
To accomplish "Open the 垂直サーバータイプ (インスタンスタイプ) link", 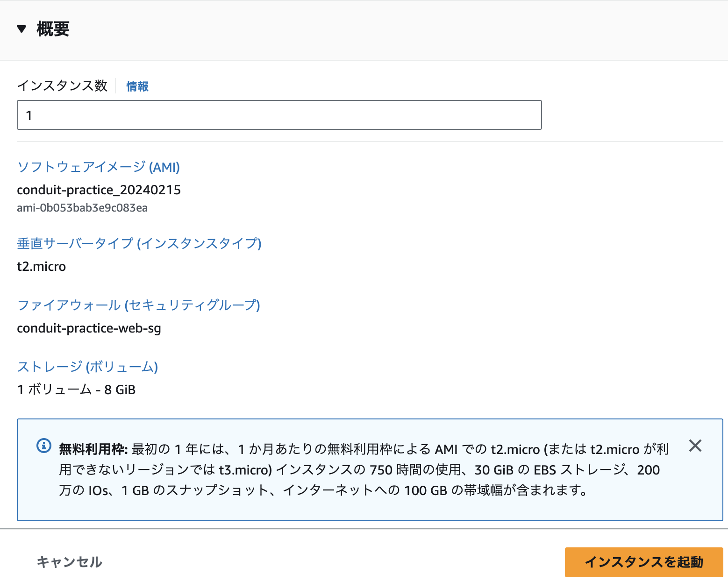I will click(x=139, y=244).
